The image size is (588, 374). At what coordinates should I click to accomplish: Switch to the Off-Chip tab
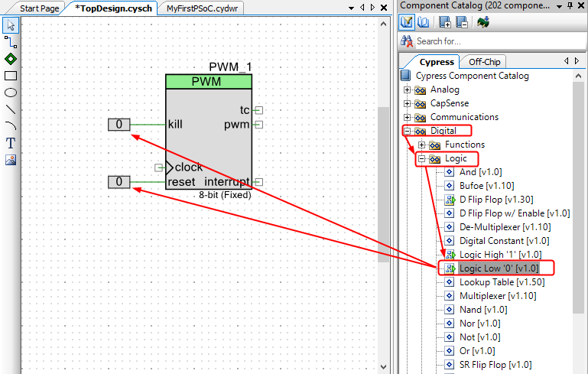pos(484,62)
